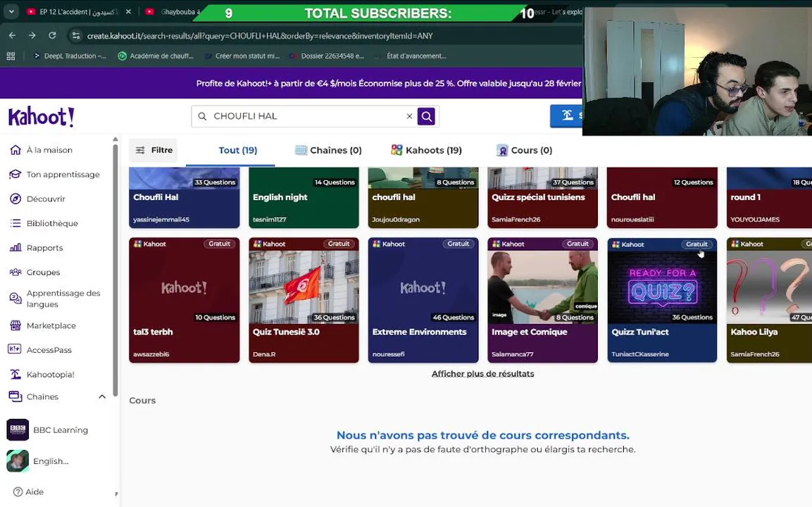Click the site info icon in address bar
Screen dimensions: 812x507
coord(76,35)
